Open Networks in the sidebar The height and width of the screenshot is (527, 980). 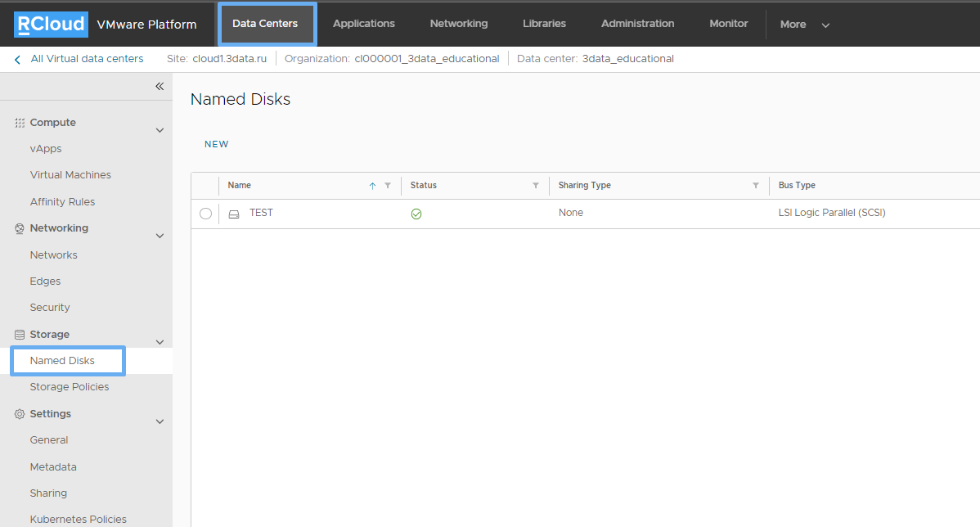point(54,255)
